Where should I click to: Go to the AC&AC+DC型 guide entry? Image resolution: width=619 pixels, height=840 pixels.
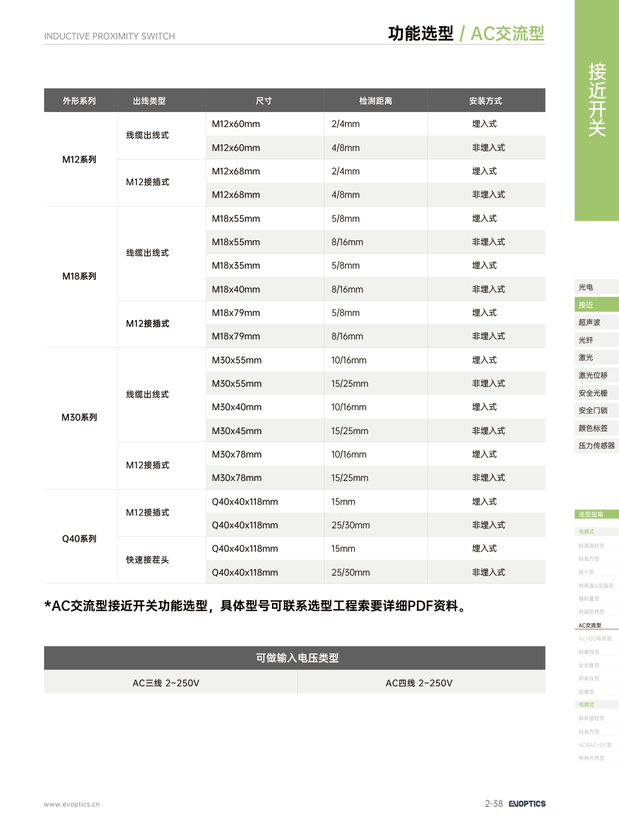pos(595,745)
